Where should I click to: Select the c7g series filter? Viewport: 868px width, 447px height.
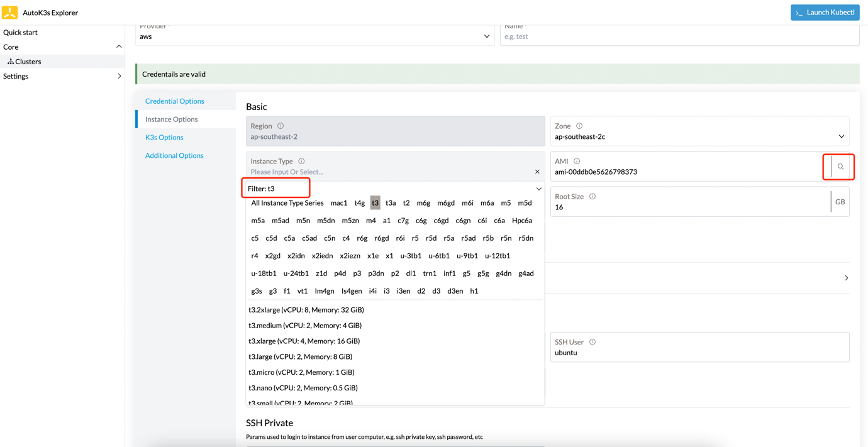[403, 221]
